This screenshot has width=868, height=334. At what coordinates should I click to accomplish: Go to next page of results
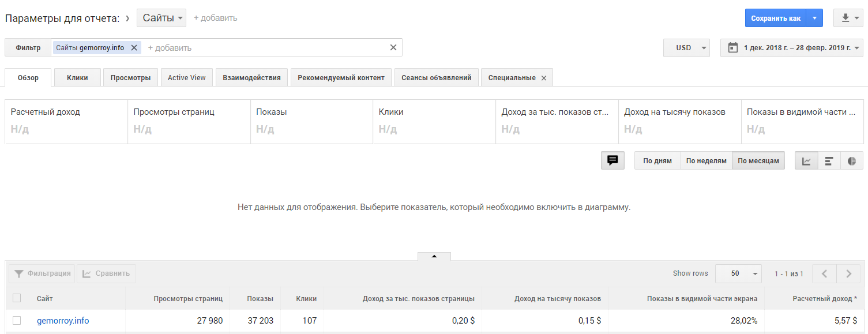[x=848, y=273]
